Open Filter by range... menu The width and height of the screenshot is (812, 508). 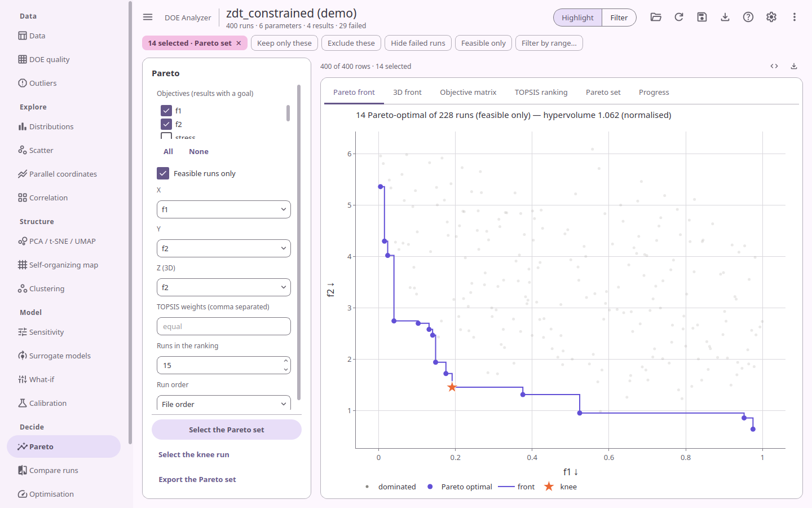549,43
